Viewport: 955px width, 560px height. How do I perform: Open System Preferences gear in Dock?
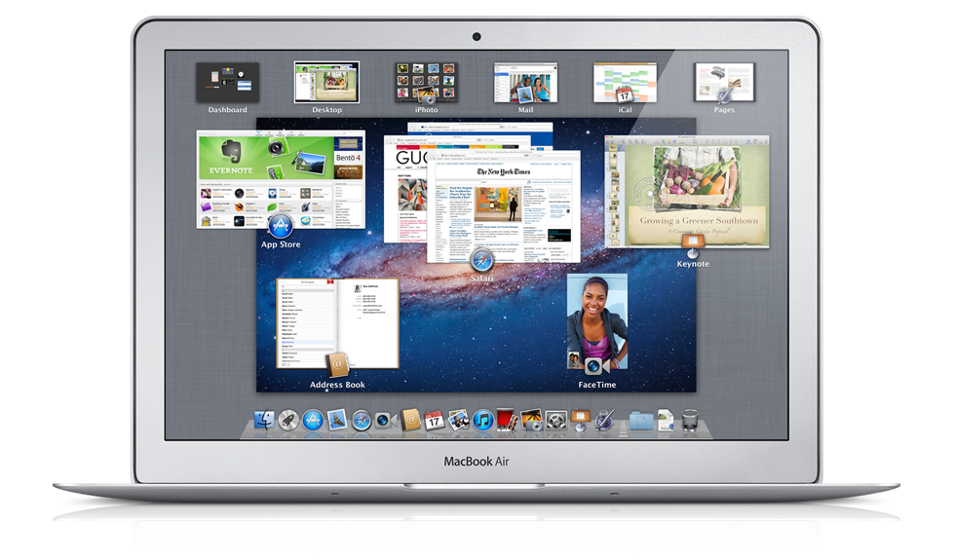click(x=556, y=420)
